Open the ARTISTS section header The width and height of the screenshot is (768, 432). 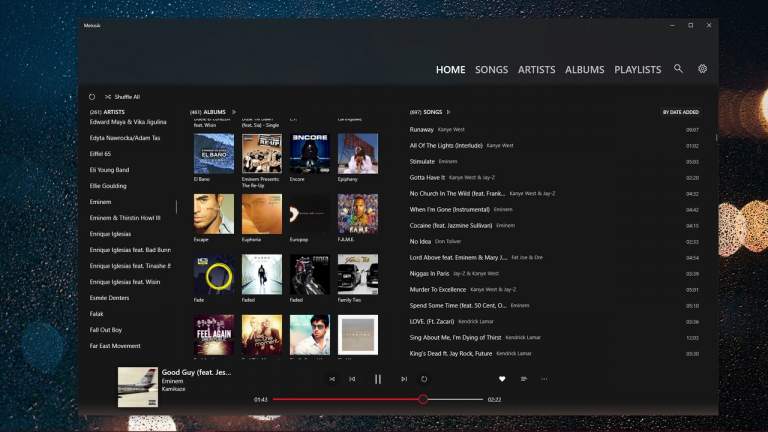coord(107,112)
